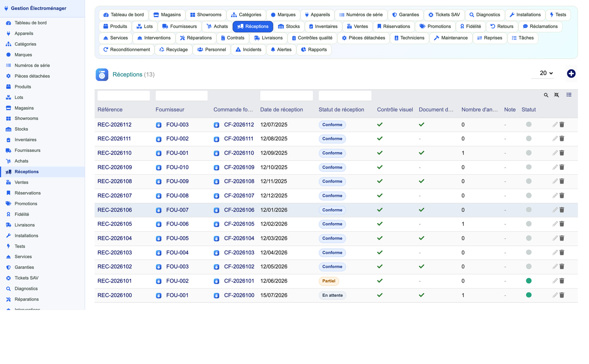Click the search magnifier icon above the table
This screenshot has height=364, width=589.
546,95
